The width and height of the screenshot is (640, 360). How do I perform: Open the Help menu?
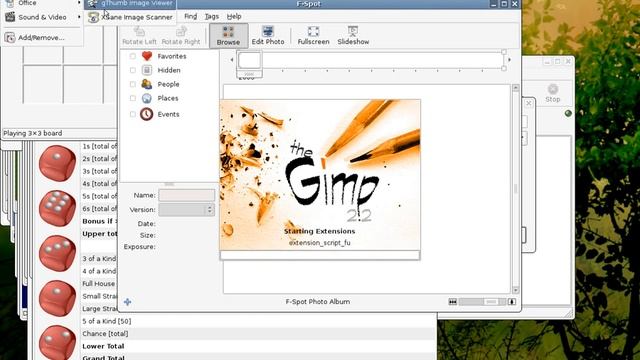coord(234,16)
